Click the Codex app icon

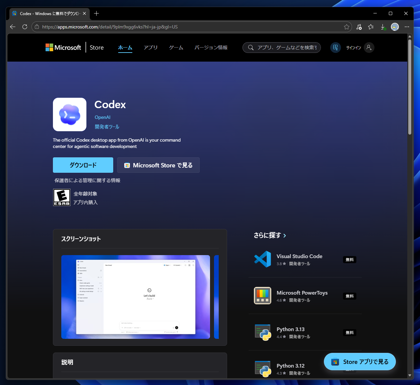[70, 114]
